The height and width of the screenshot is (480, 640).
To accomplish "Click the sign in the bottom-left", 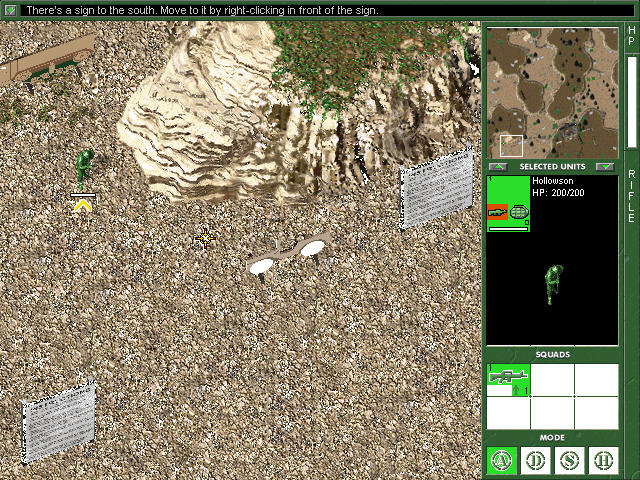I will coord(59,420).
